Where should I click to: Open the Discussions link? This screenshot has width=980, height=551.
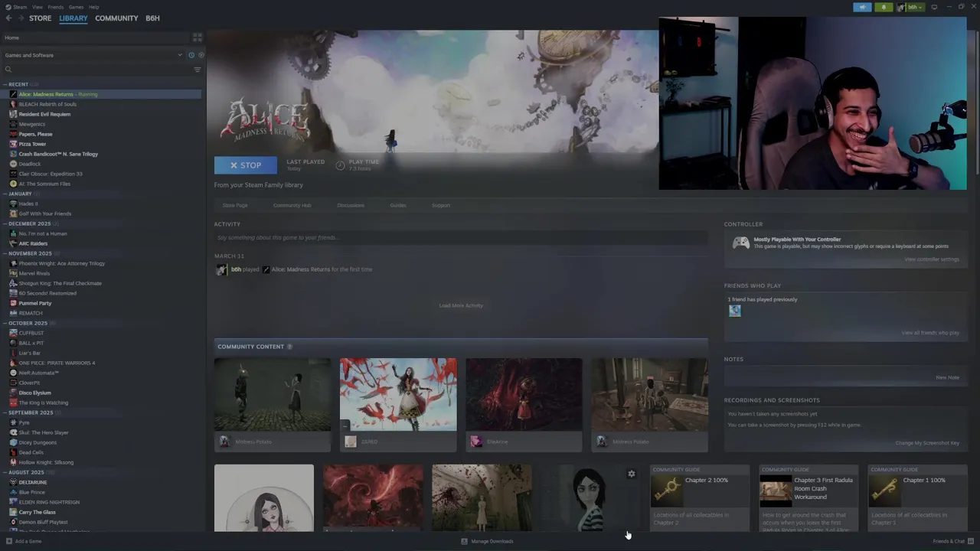click(x=351, y=205)
